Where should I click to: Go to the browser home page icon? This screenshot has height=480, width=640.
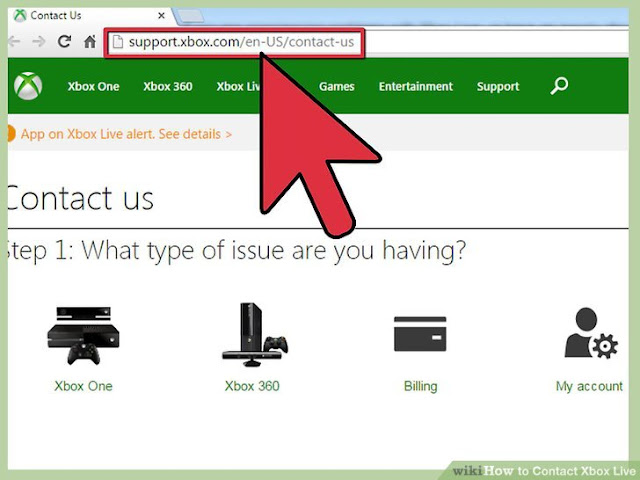(90, 41)
